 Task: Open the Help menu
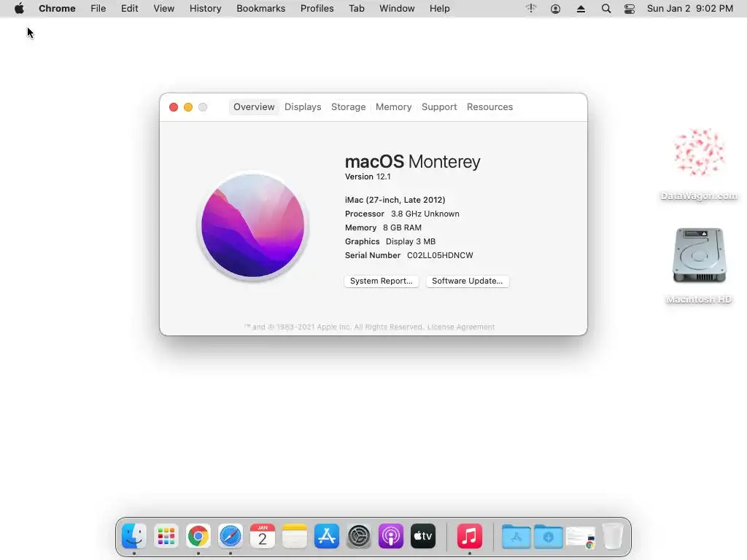coord(440,9)
